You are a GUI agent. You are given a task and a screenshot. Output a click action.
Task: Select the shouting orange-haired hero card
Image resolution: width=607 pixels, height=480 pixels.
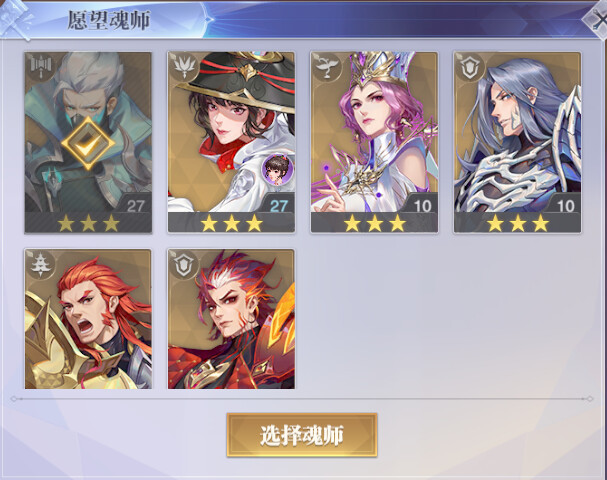[88, 319]
